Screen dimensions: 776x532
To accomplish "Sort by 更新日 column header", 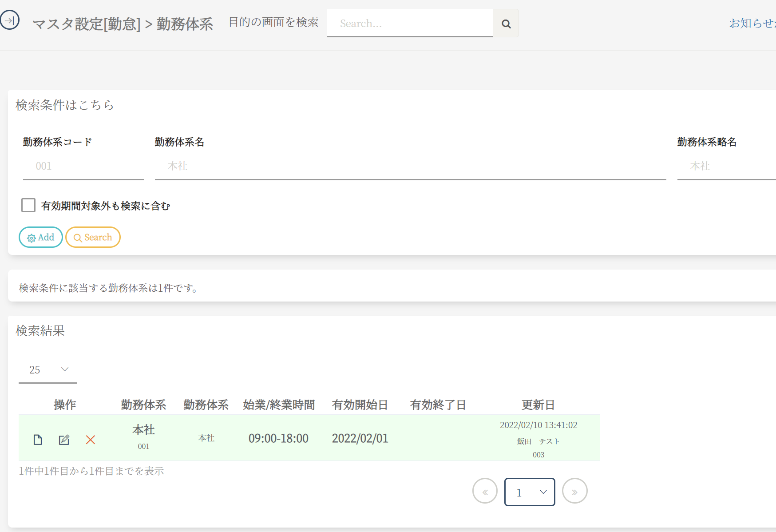I will pos(538,405).
